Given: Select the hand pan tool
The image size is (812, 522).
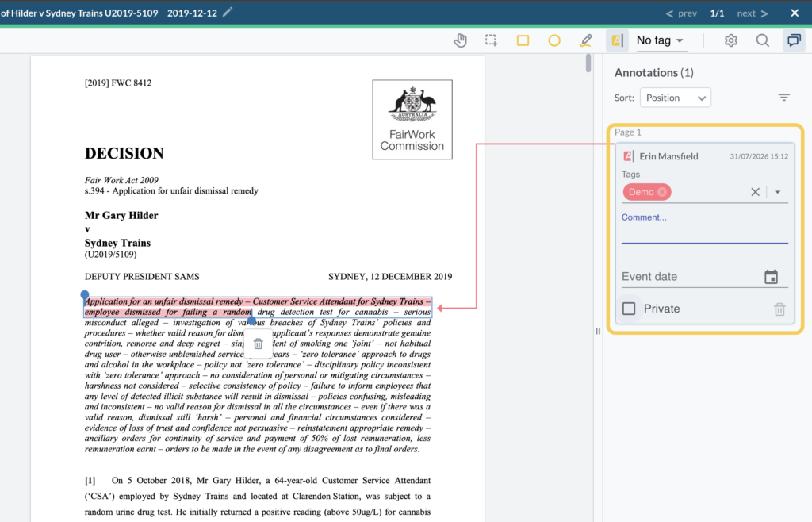Looking at the screenshot, I should pos(460,40).
